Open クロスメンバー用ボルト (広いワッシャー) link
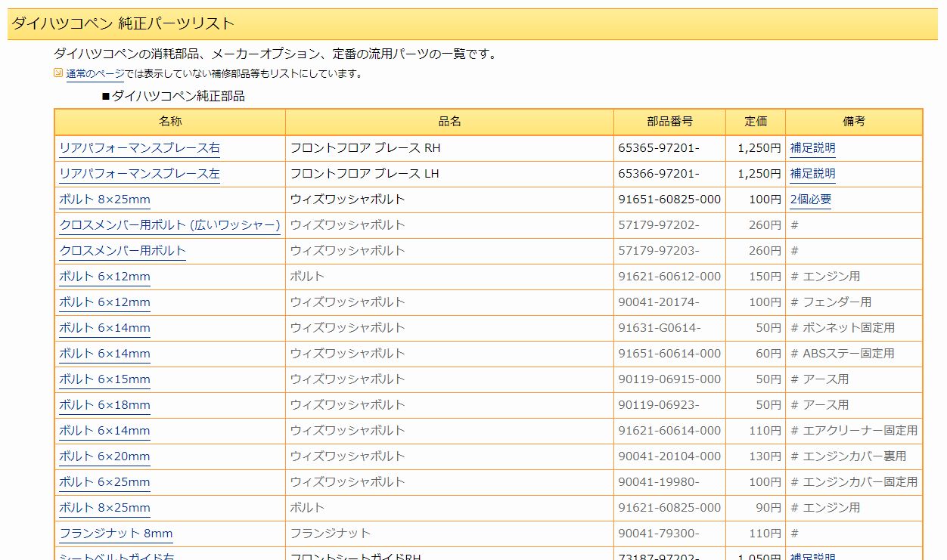The width and height of the screenshot is (947, 560). [x=169, y=225]
